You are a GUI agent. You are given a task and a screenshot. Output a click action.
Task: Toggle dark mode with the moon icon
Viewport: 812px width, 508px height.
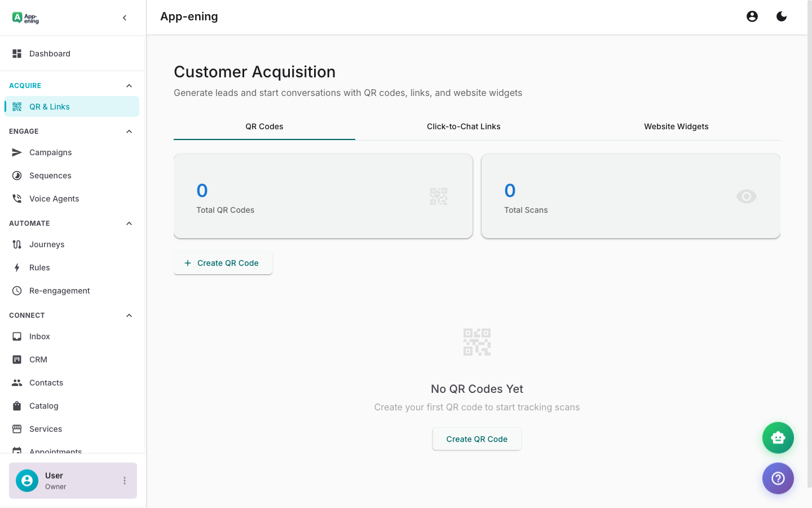click(782, 16)
